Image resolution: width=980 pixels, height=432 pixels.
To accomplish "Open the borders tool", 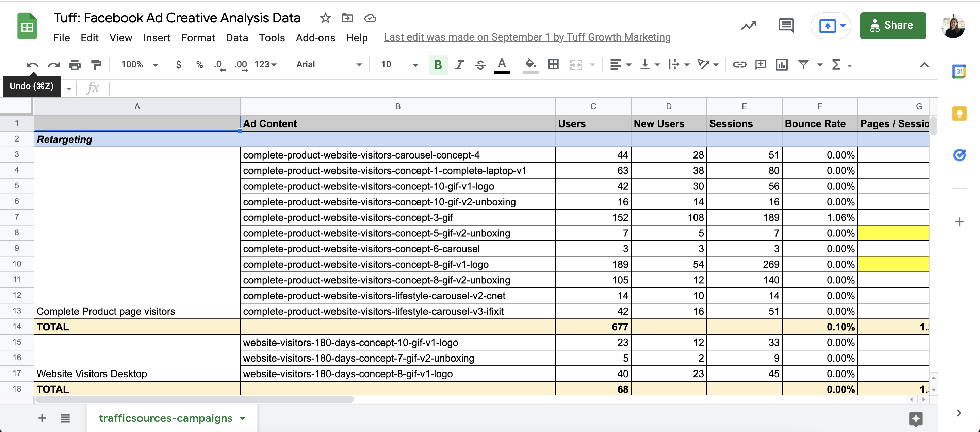I will pyautogui.click(x=553, y=65).
